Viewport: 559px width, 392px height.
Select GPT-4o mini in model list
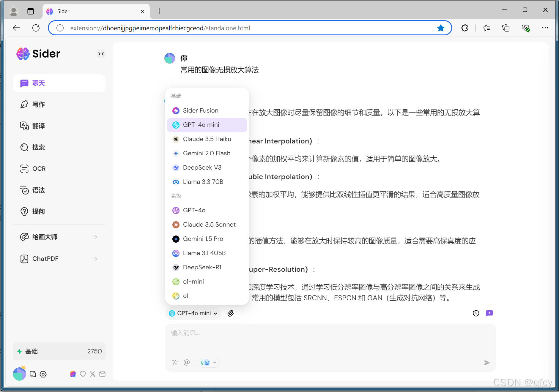coord(207,125)
